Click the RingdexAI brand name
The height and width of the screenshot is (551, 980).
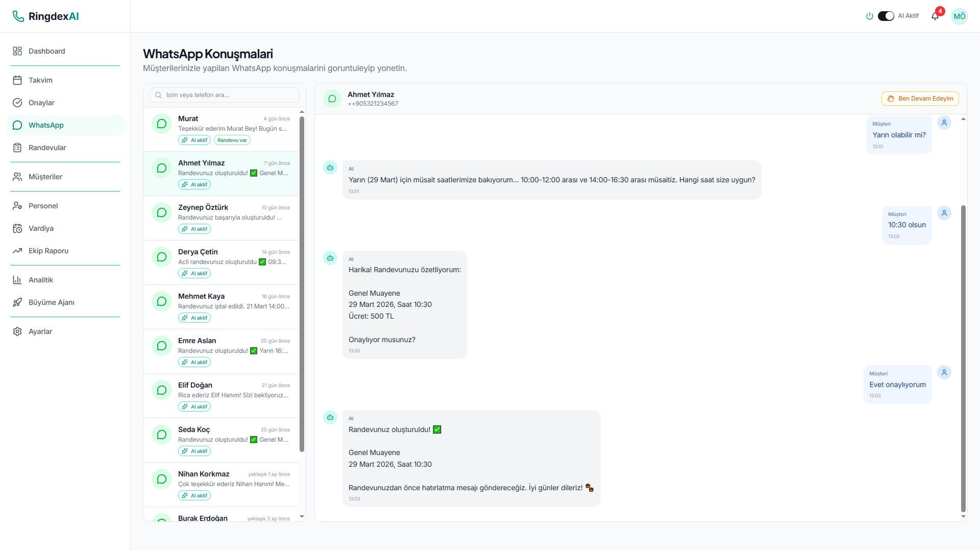[54, 16]
